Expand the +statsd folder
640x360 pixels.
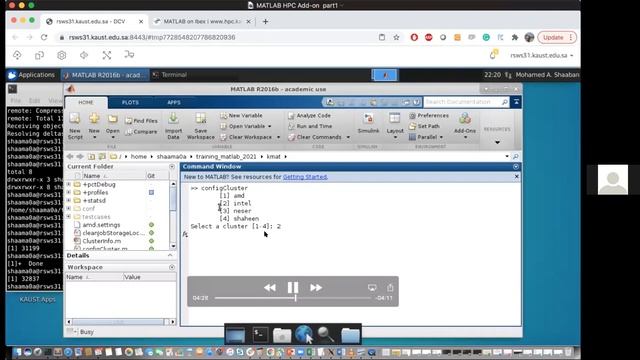pyautogui.click(x=69, y=200)
